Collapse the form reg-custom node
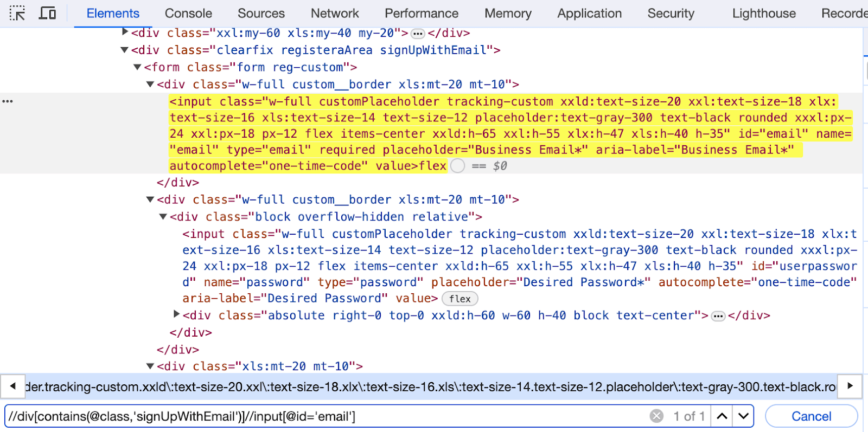This screenshot has width=868, height=432. [x=137, y=67]
